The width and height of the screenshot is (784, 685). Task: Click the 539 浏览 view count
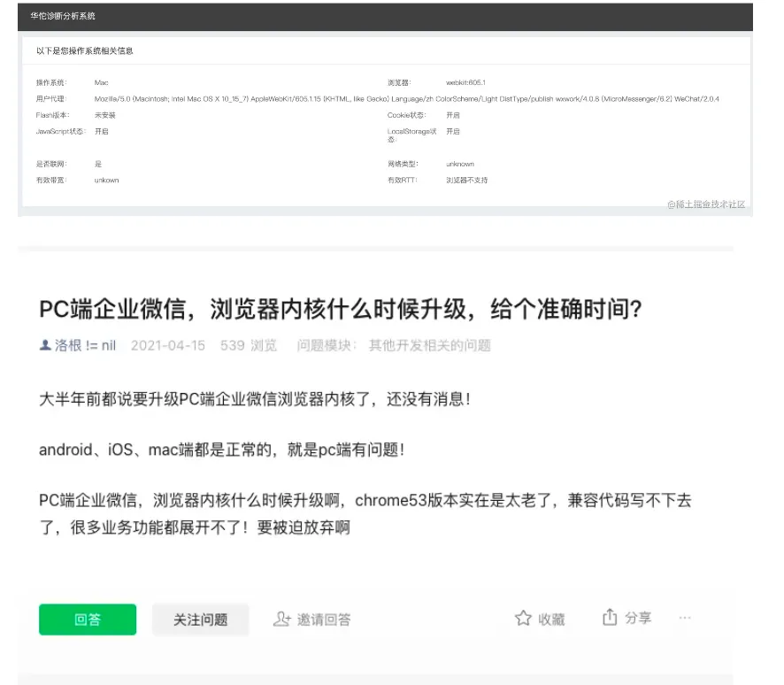point(249,345)
